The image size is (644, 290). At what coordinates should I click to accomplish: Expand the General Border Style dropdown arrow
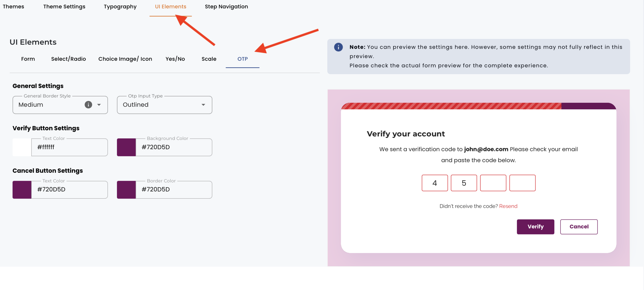[99, 105]
